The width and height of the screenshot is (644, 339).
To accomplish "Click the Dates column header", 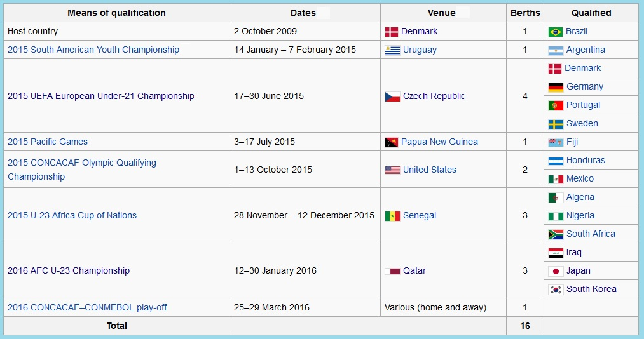I will pos(305,13).
